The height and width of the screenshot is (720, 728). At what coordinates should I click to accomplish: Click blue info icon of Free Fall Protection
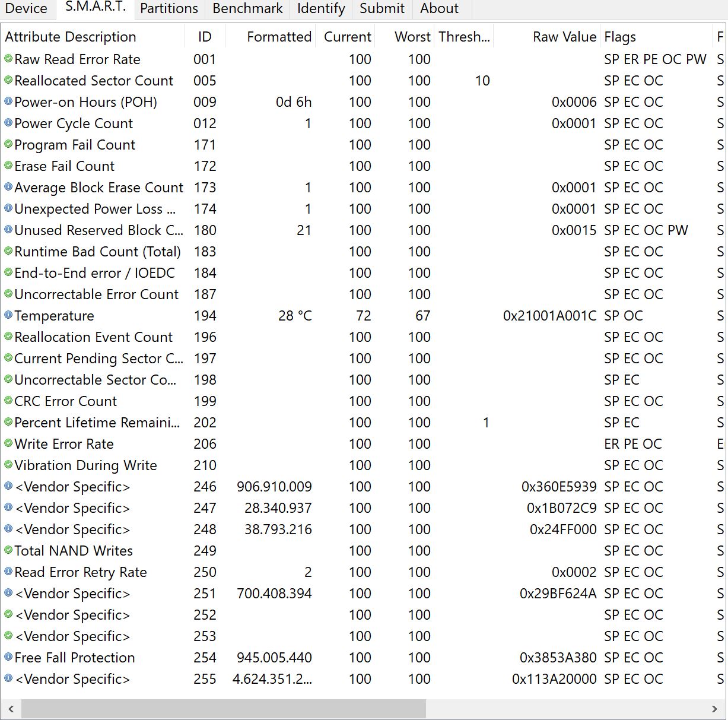tap(8, 657)
